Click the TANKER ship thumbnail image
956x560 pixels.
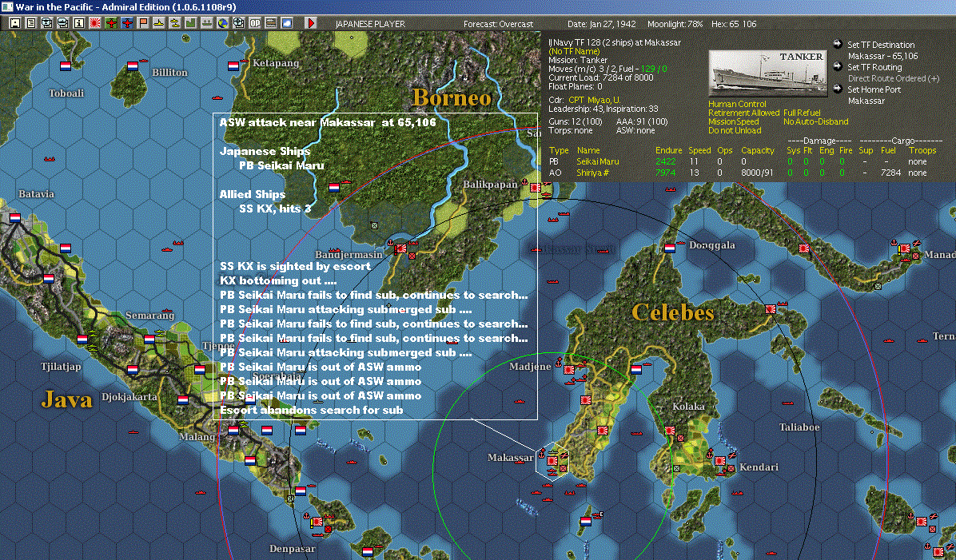point(768,73)
